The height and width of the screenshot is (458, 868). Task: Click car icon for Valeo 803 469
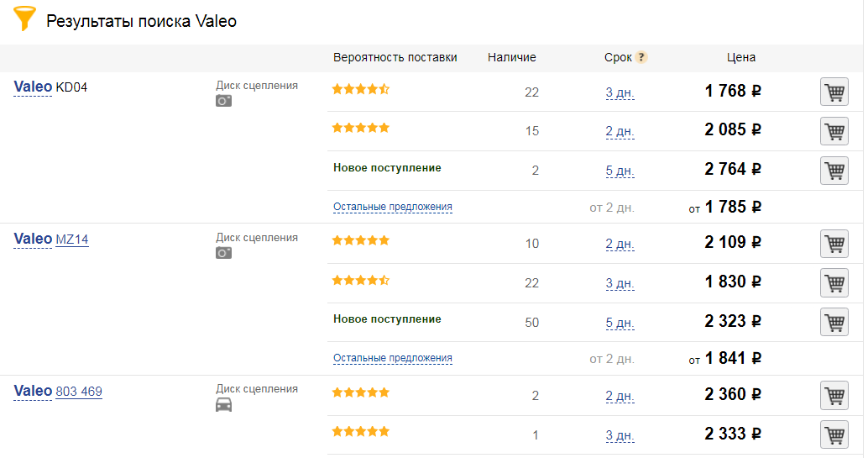223,405
